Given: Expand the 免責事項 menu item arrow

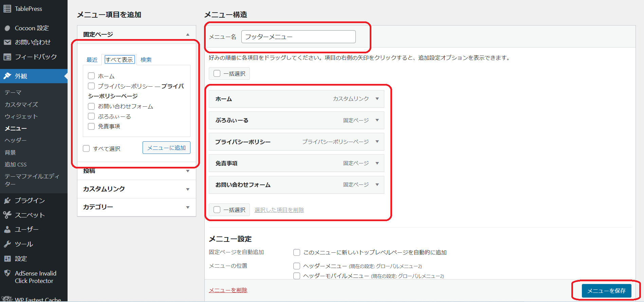Looking at the screenshot, I should coord(377,163).
